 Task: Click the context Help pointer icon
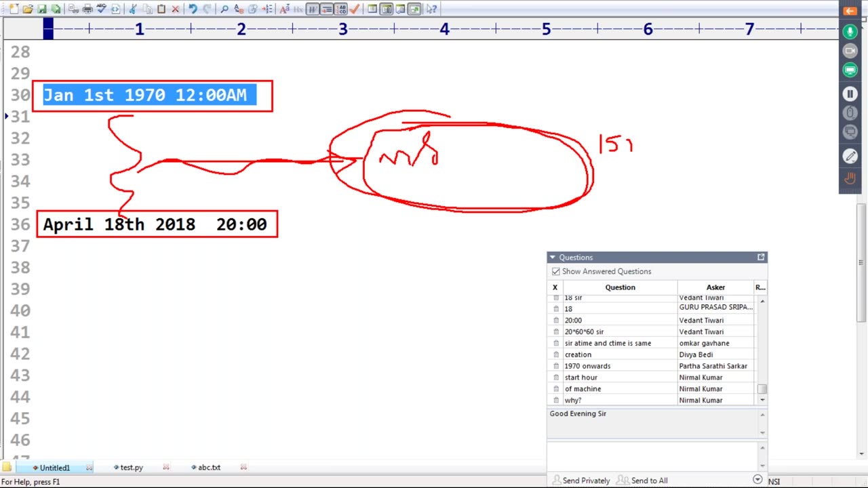click(432, 9)
